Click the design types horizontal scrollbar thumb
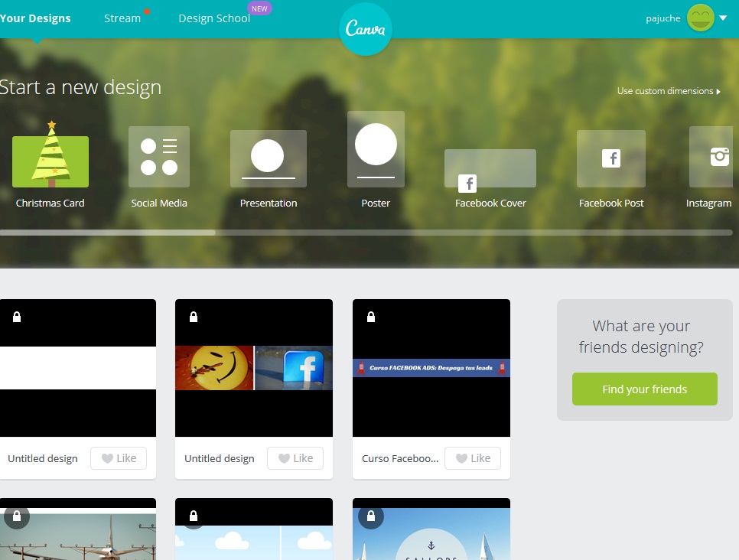739x560 pixels. pyautogui.click(x=108, y=233)
